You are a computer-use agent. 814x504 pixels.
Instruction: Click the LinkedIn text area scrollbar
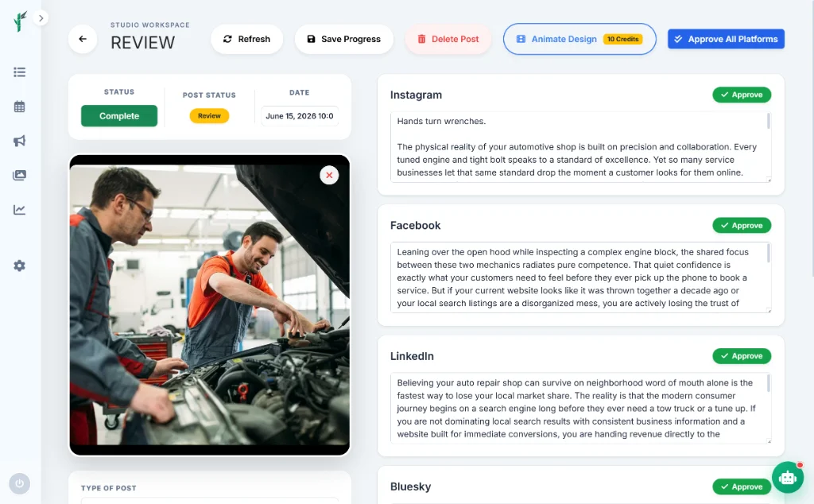[769, 384]
